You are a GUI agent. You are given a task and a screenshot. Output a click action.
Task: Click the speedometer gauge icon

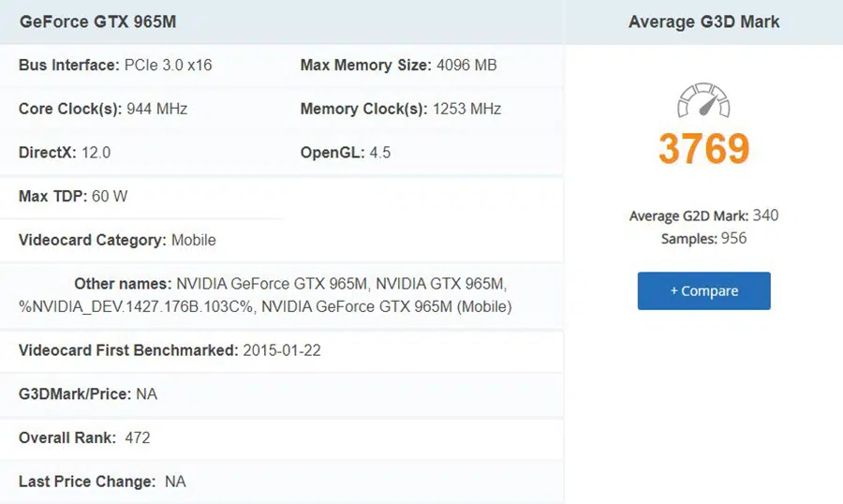[x=703, y=101]
